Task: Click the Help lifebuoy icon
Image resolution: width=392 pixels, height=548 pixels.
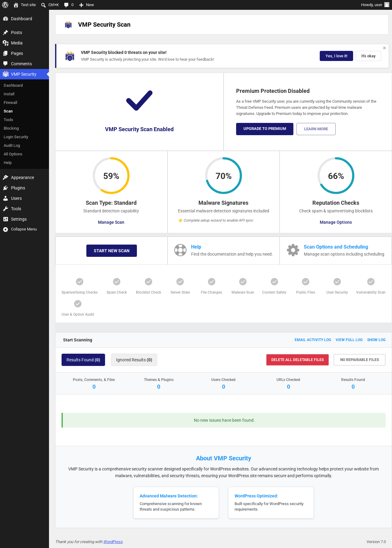Action: 180,250
